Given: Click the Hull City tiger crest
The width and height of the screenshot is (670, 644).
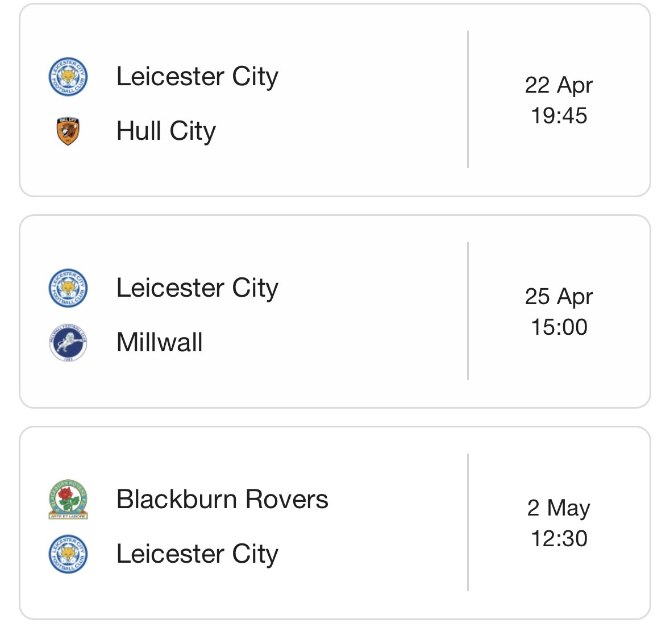Looking at the screenshot, I should coord(68,131).
